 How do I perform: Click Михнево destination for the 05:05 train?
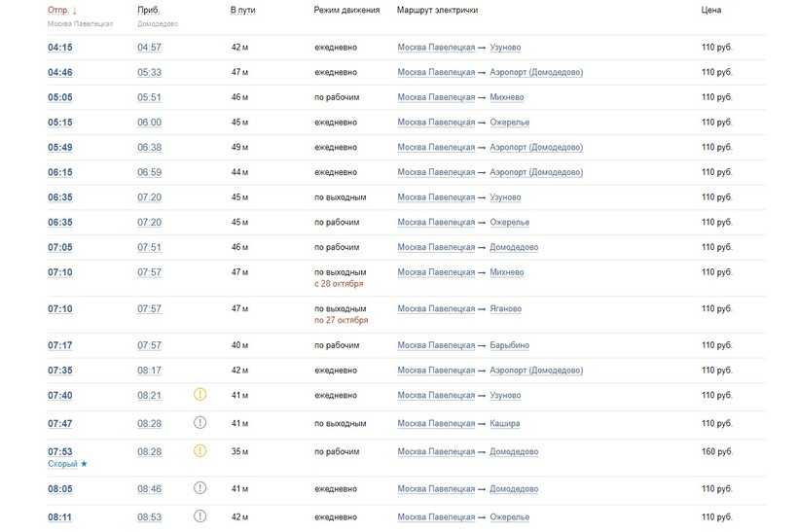(507, 97)
